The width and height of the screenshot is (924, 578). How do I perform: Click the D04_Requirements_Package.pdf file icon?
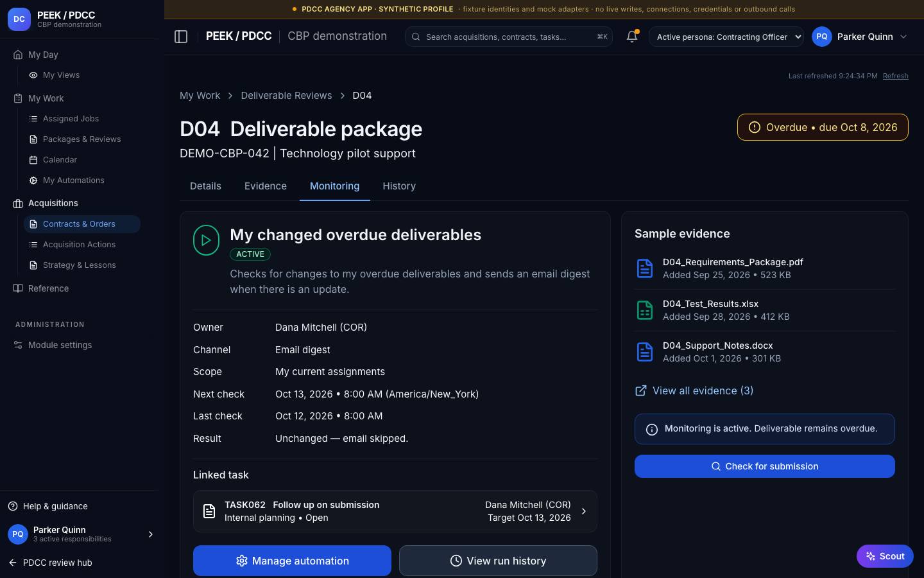pos(645,268)
